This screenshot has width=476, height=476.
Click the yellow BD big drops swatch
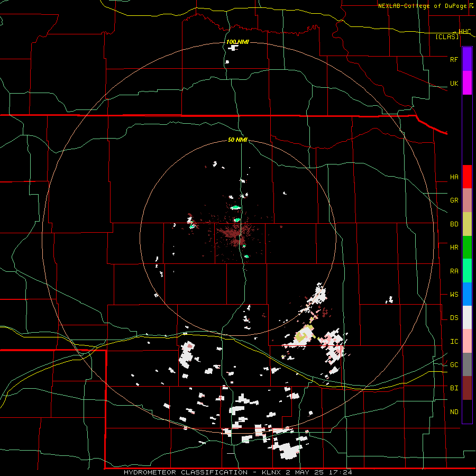coord(467,224)
